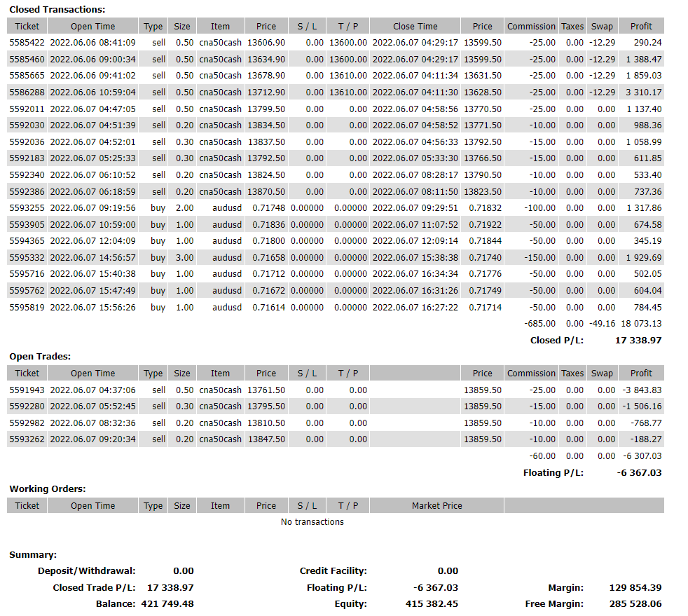The height and width of the screenshot is (616, 688).
Task: Select the Closed P/L label
Action: [557, 341]
